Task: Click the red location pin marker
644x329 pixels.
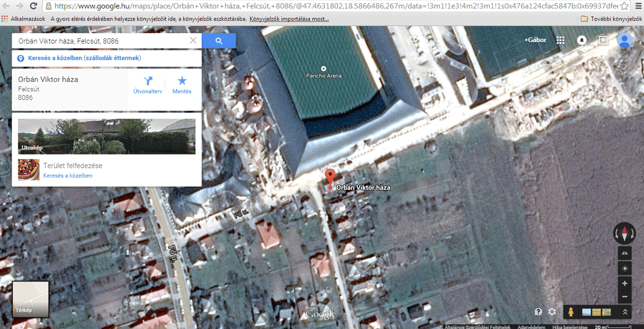Action: 330,178
